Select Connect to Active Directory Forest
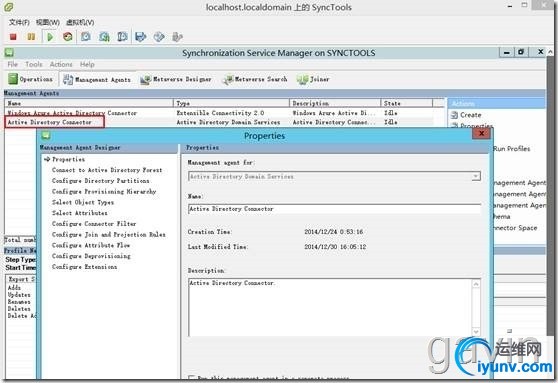The width and height of the screenshot is (558, 383). 107,170
